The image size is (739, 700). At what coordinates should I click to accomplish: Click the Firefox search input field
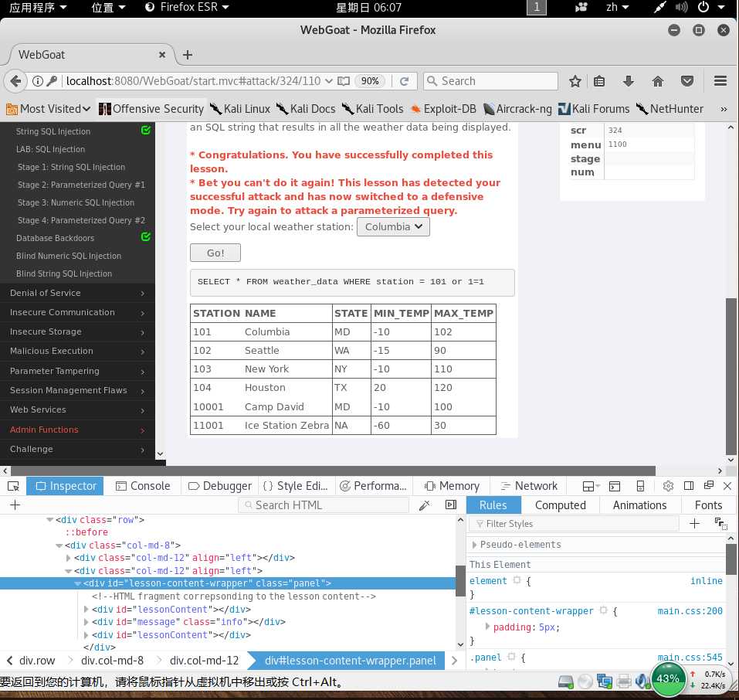click(490, 81)
